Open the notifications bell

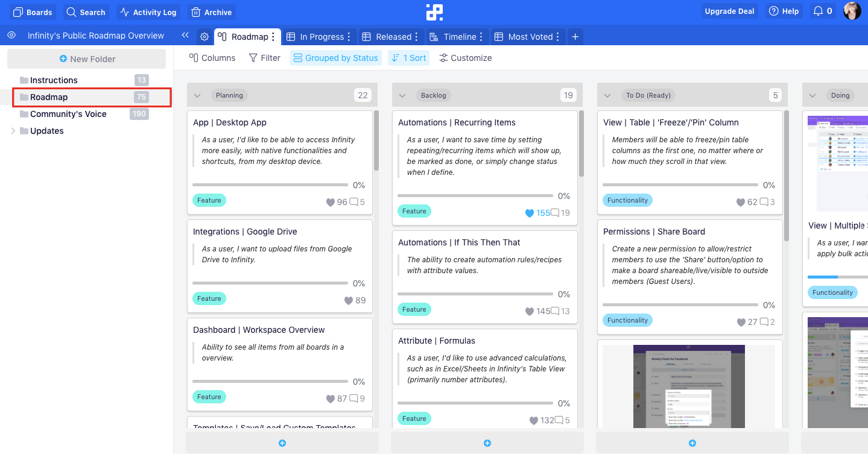tap(822, 11)
